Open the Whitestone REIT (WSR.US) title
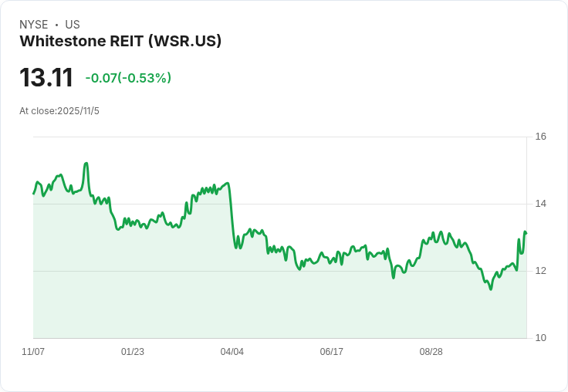The width and height of the screenshot is (568, 392). [x=120, y=41]
